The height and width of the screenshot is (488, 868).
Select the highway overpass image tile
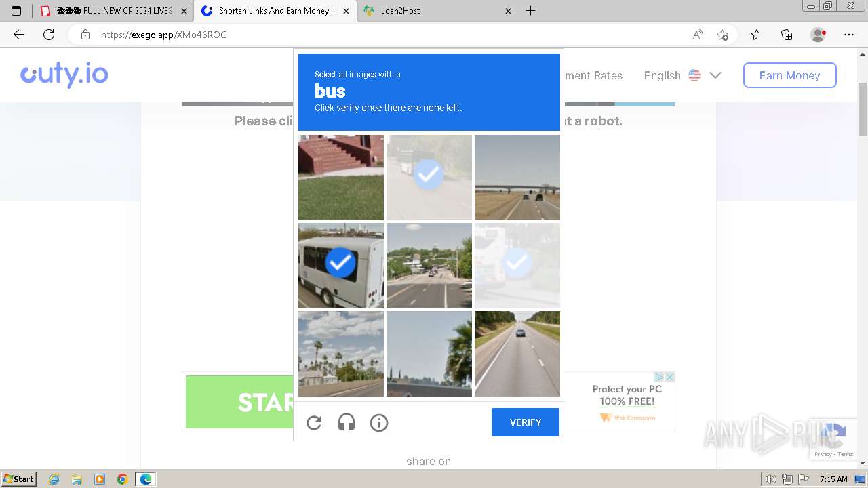pos(517,178)
